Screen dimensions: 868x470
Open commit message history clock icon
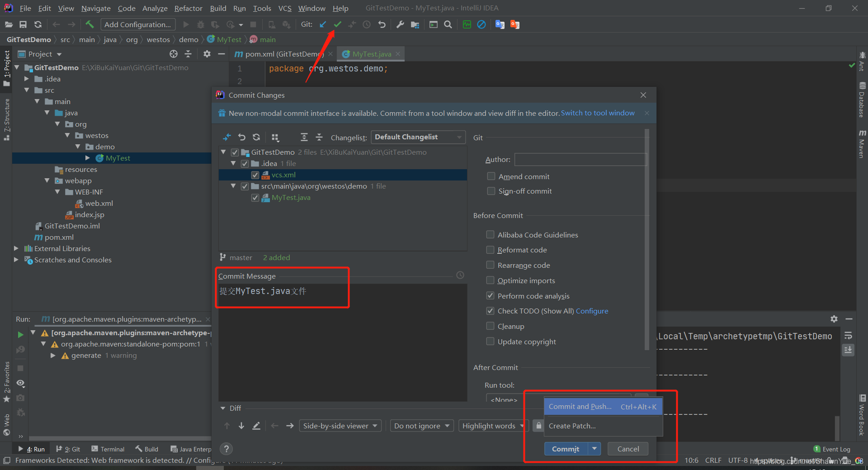pyautogui.click(x=460, y=275)
